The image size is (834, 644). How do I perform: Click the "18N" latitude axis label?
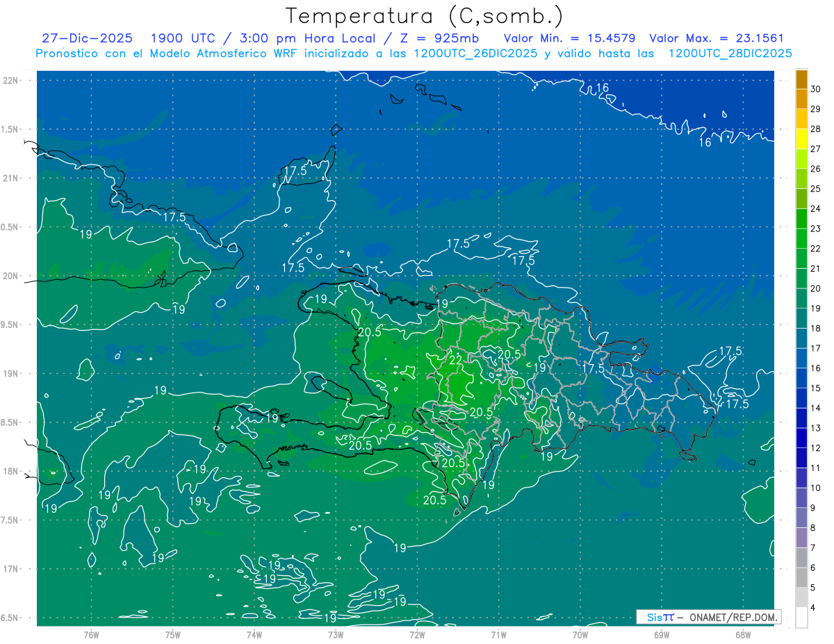pyautogui.click(x=11, y=472)
